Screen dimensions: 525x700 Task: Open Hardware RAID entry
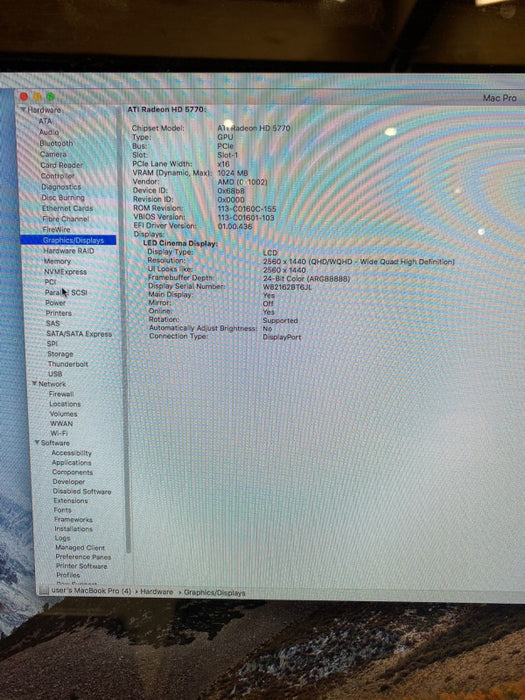click(69, 251)
